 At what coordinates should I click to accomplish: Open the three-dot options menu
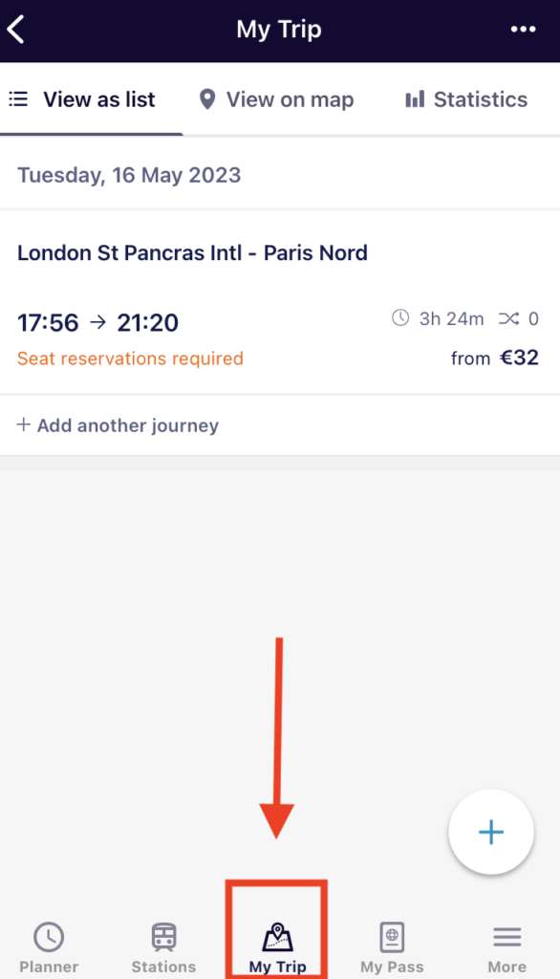tap(523, 30)
